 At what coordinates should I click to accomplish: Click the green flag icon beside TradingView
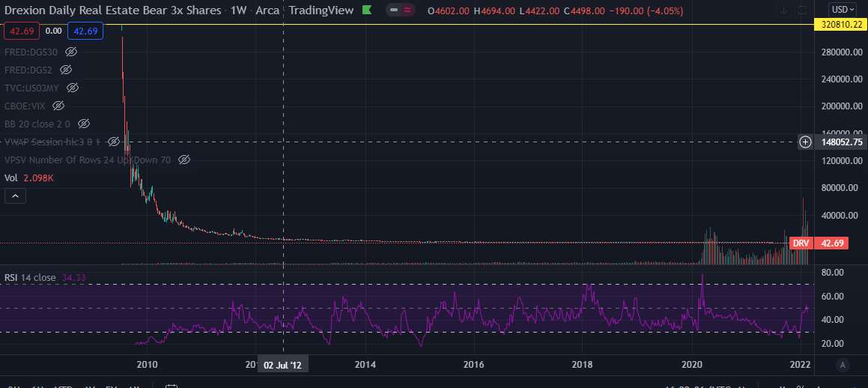click(366, 10)
